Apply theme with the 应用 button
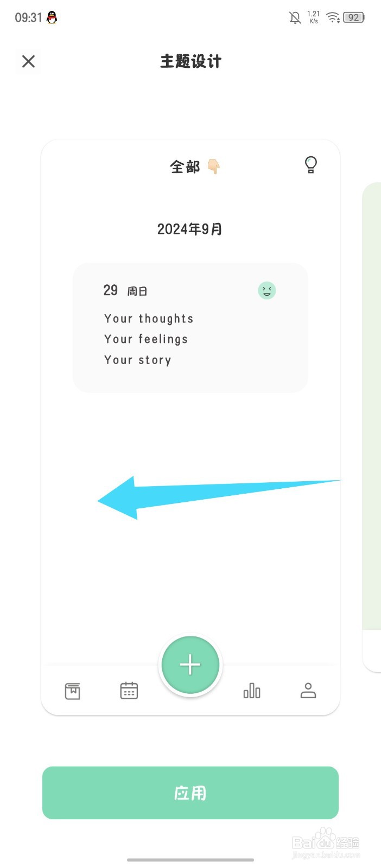The width and height of the screenshot is (381, 868). click(190, 793)
